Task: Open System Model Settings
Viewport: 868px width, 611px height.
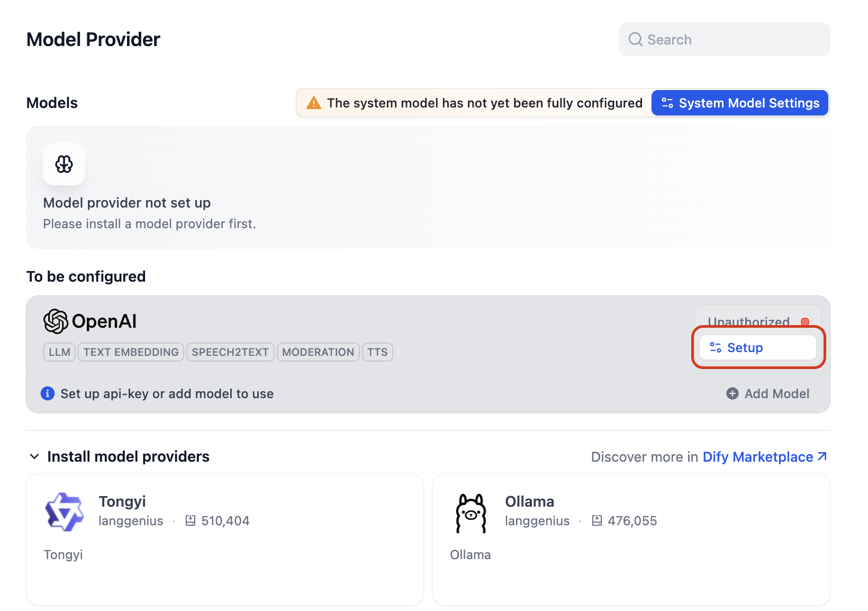Action: (740, 103)
